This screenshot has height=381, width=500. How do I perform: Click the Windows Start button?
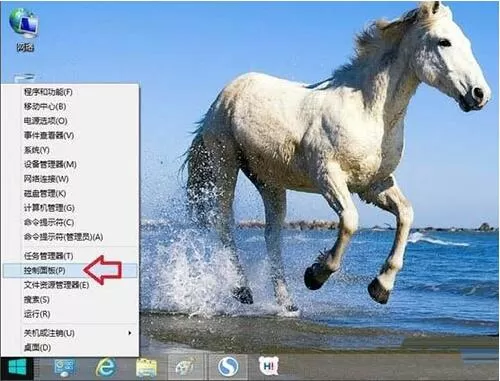click(17, 367)
